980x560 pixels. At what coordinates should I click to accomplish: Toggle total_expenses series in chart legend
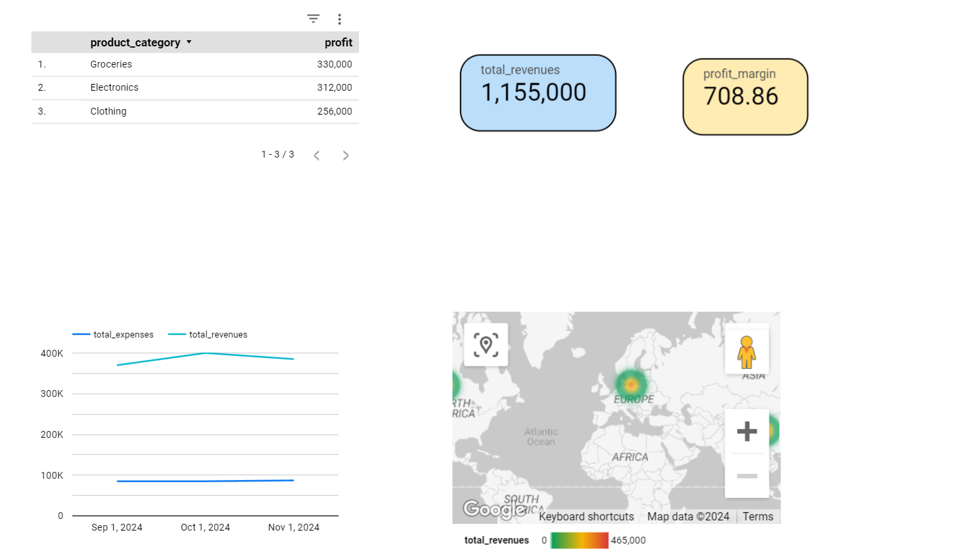pyautogui.click(x=113, y=335)
